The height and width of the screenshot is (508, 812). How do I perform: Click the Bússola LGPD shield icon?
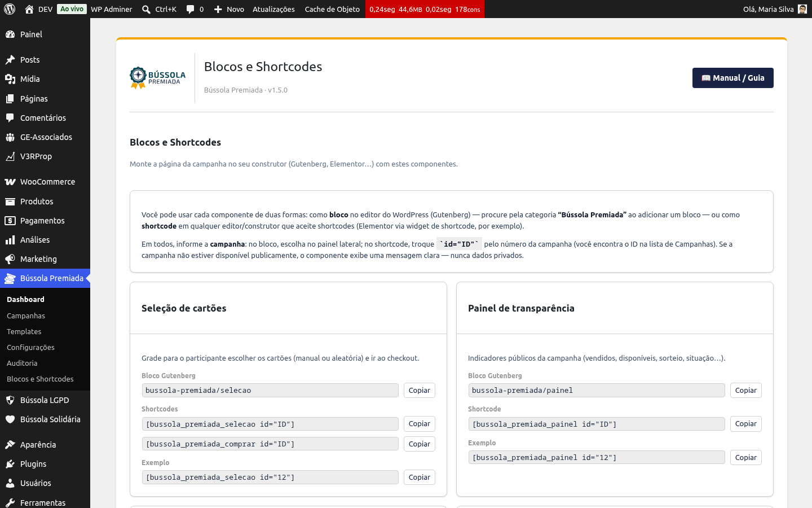click(10, 400)
